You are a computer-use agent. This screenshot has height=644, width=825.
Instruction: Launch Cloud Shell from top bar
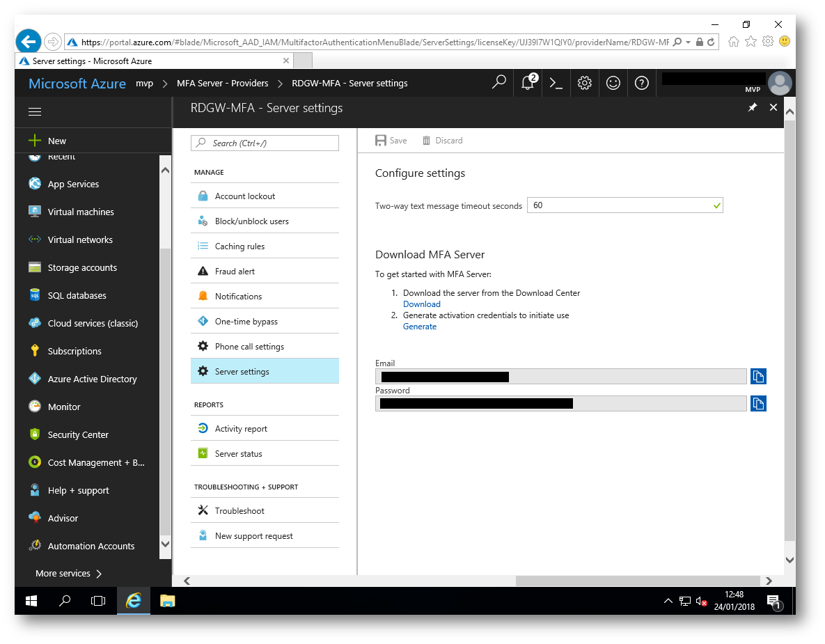coord(556,83)
